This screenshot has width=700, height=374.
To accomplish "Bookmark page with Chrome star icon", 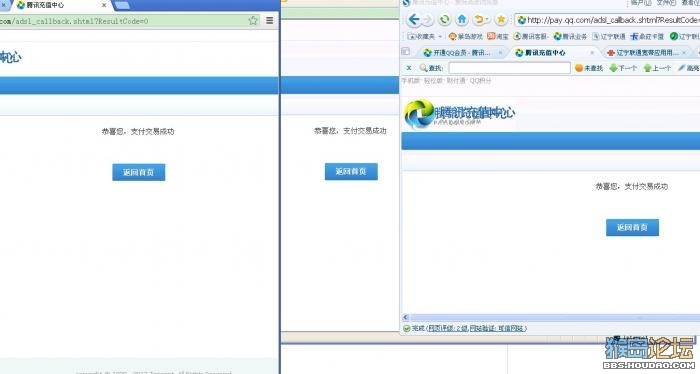I will coord(253,21).
